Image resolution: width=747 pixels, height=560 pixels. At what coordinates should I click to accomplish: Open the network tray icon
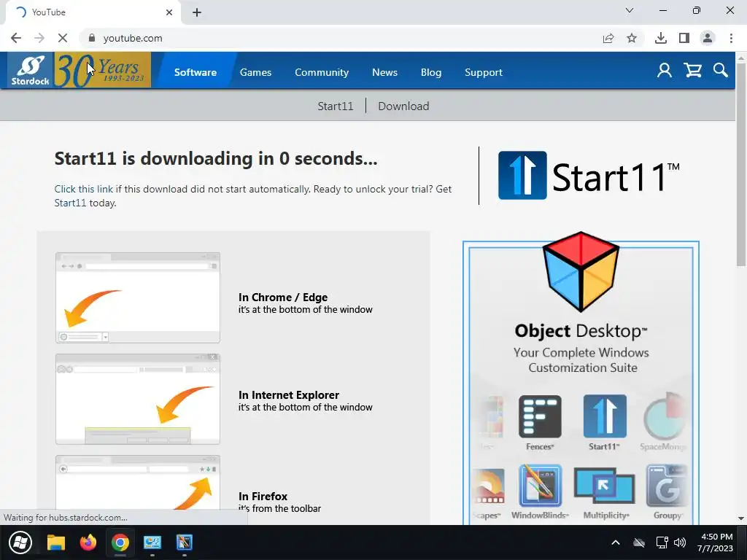[x=662, y=542]
